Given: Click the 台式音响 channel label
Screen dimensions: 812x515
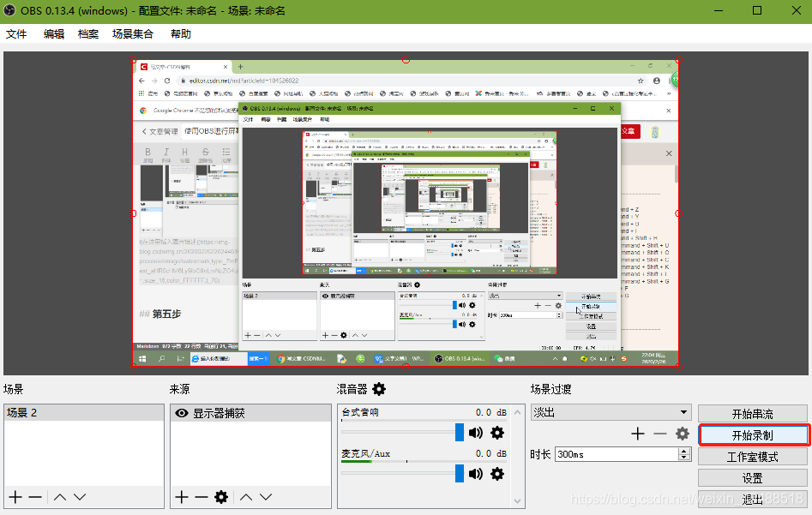Looking at the screenshot, I should click(x=360, y=412).
